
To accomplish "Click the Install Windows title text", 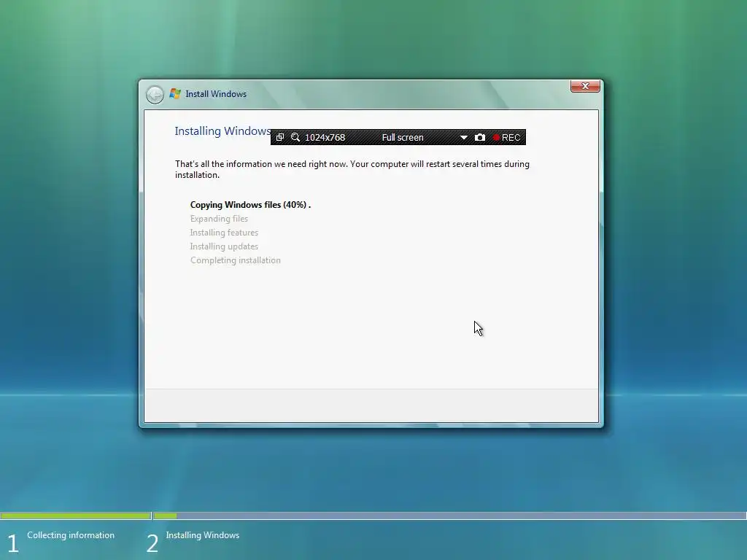I will pos(216,94).
